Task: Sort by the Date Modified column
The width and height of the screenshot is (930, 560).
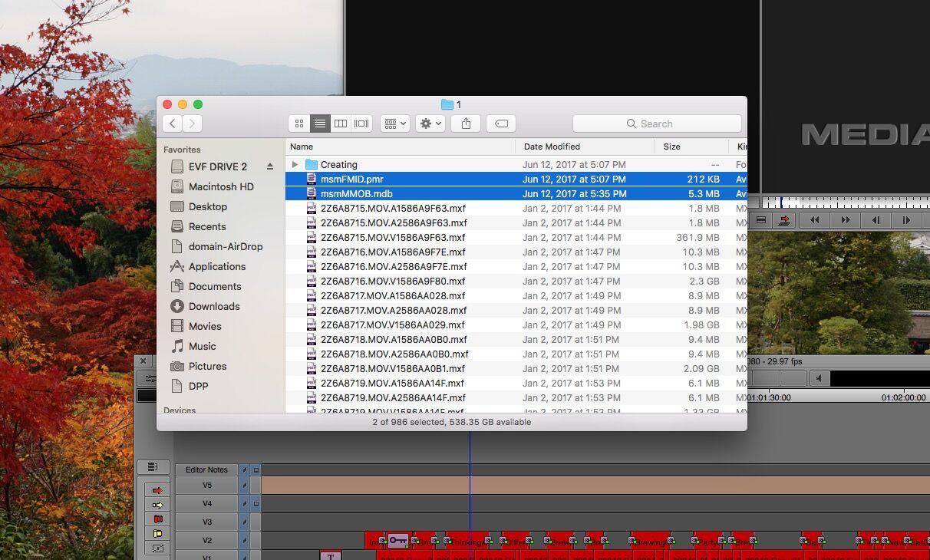Action: (585, 147)
